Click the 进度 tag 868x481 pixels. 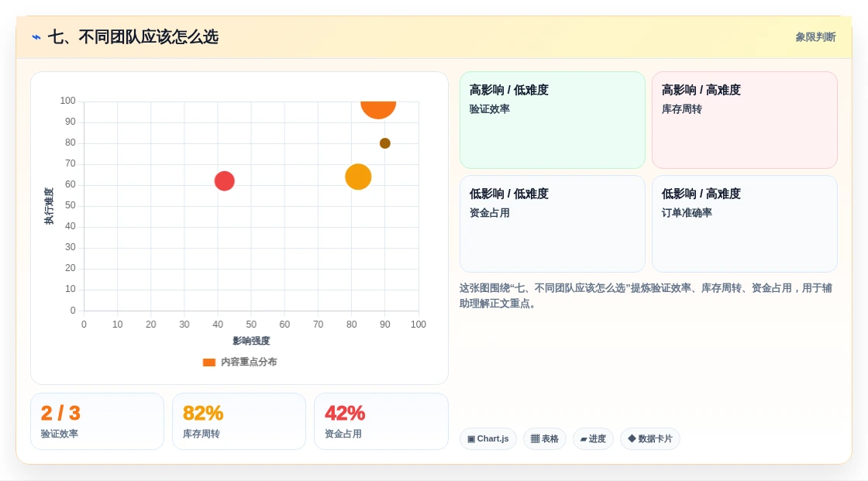click(x=593, y=439)
